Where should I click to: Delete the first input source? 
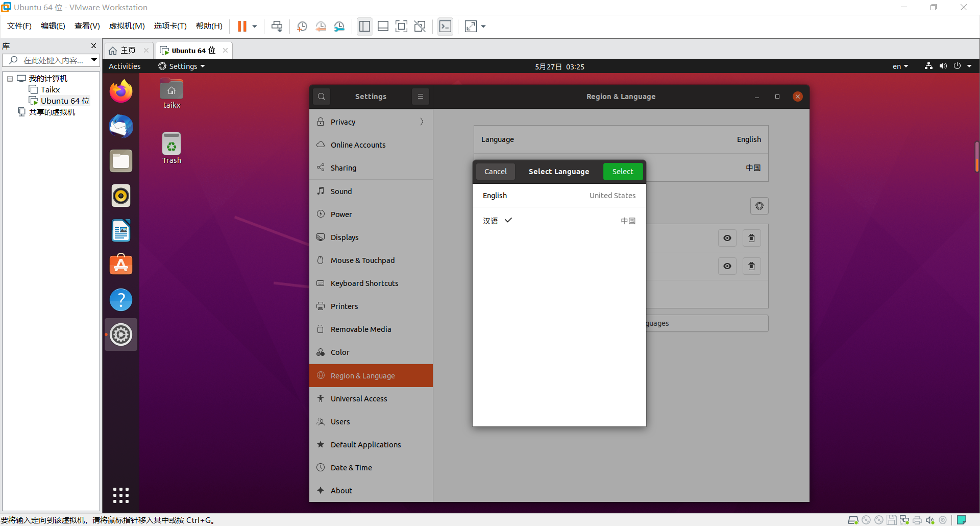click(752, 238)
